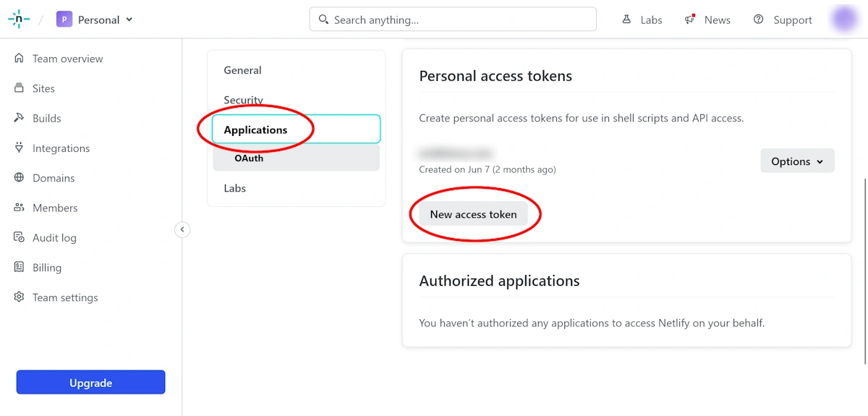Image resolution: width=868 pixels, height=416 pixels.
Task: Click the Netlify logo icon
Action: coord(19,20)
